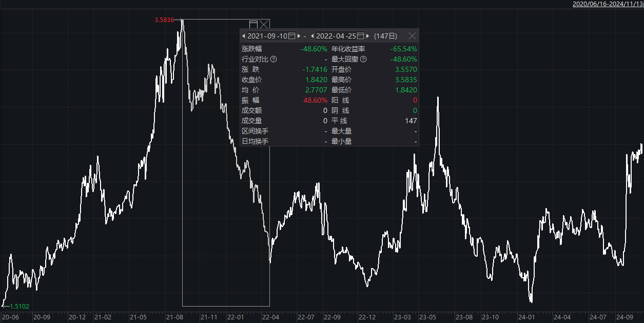The width and height of the screenshot is (644, 323).
Task: Step start date backward with left arrow
Action: 243,36
